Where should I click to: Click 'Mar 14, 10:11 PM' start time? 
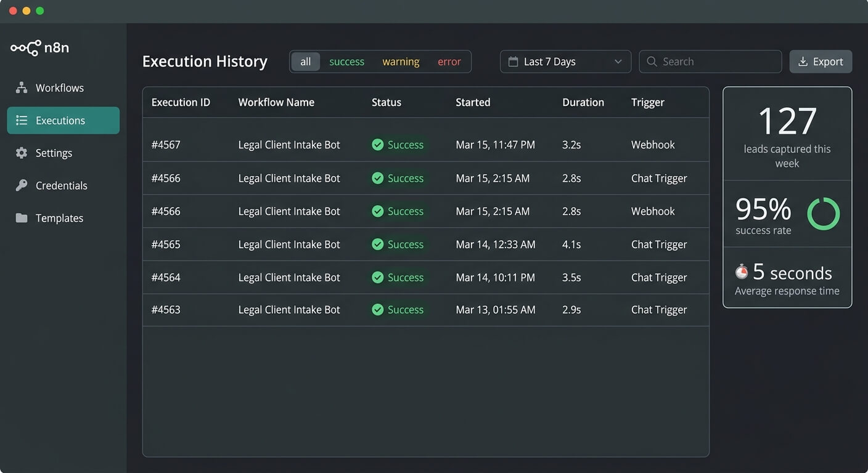[x=495, y=277]
